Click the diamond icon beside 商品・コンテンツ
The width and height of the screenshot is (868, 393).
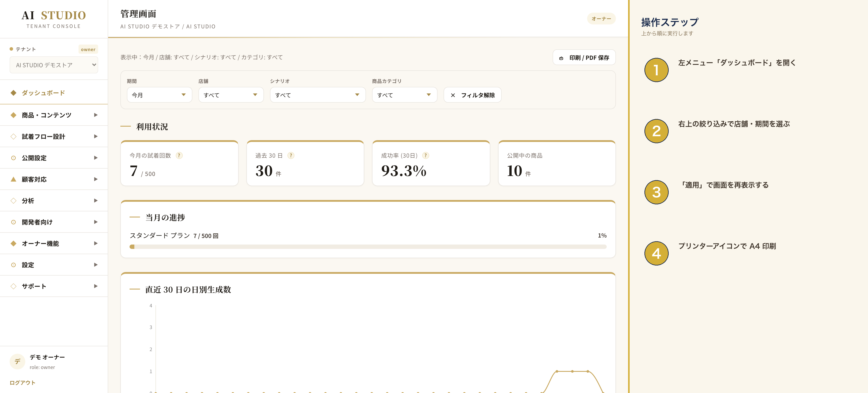pyautogui.click(x=14, y=115)
